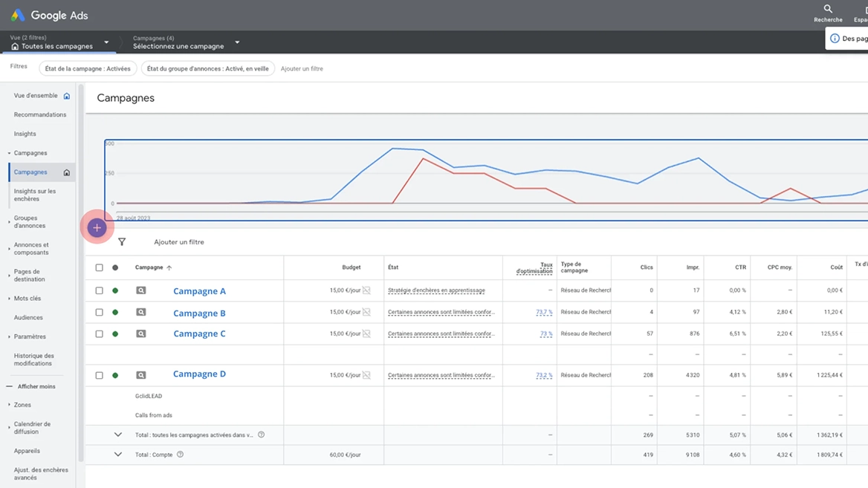Click help icon next to Total : Compte

tap(180, 455)
